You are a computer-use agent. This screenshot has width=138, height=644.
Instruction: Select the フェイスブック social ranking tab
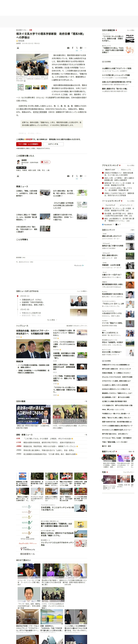point(110,205)
